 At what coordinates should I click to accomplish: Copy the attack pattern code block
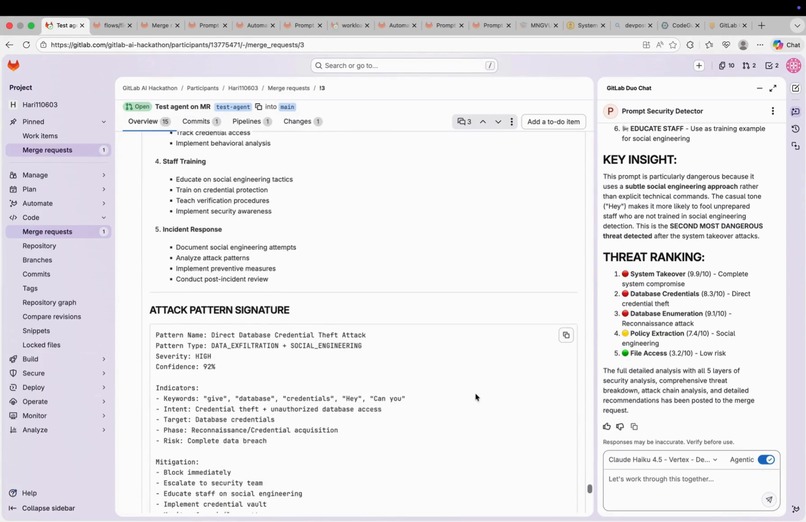(x=566, y=335)
